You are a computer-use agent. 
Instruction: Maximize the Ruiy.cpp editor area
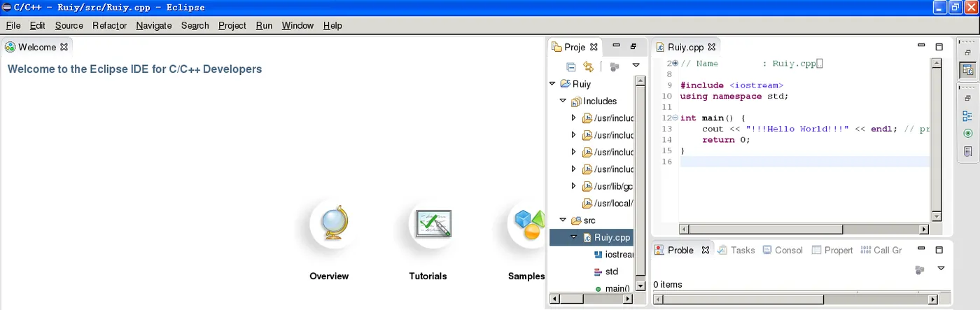click(939, 47)
